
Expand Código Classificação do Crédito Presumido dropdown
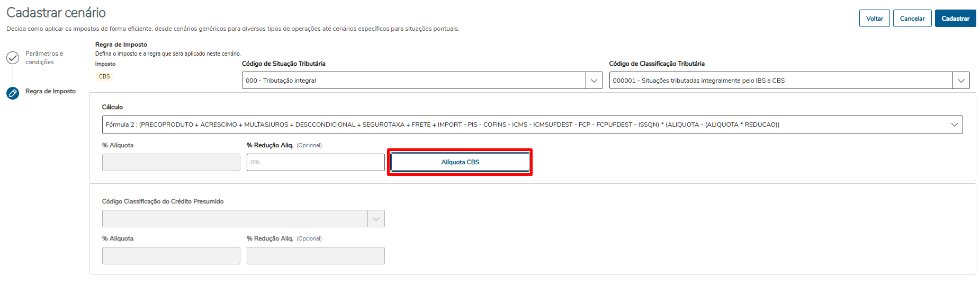pyautogui.click(x=376, y=219)
